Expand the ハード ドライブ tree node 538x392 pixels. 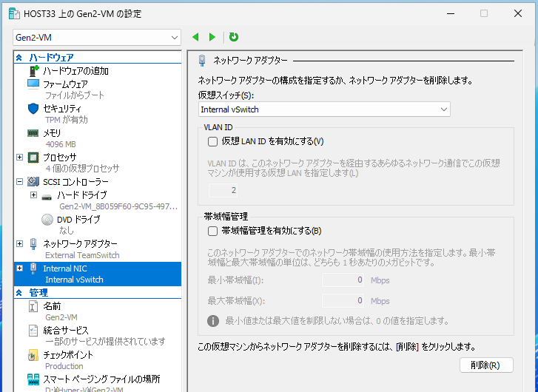pos(33,195)
